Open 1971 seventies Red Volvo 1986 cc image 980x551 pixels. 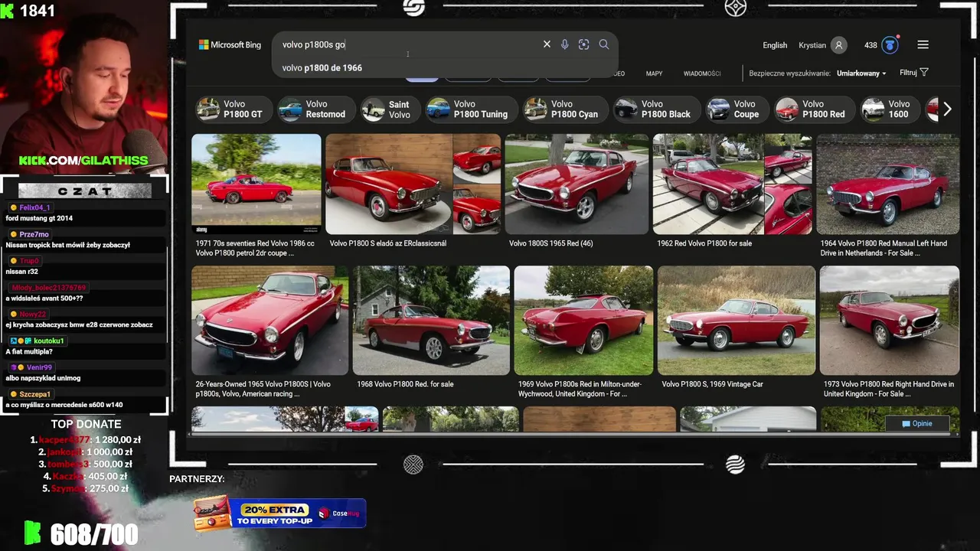coord(256,184)
